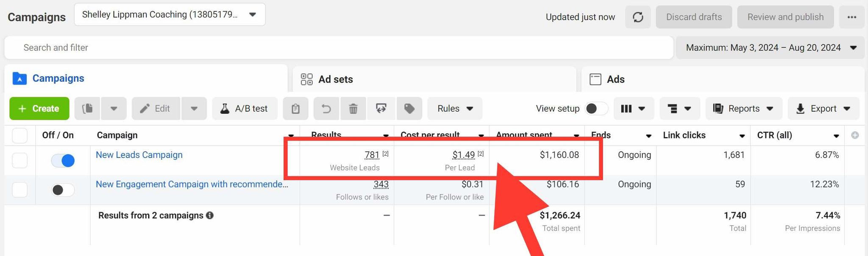Tick the New Leads Campaign row checkbox
The width and height of the screenshot is (868, 256).
pos(20,160)
